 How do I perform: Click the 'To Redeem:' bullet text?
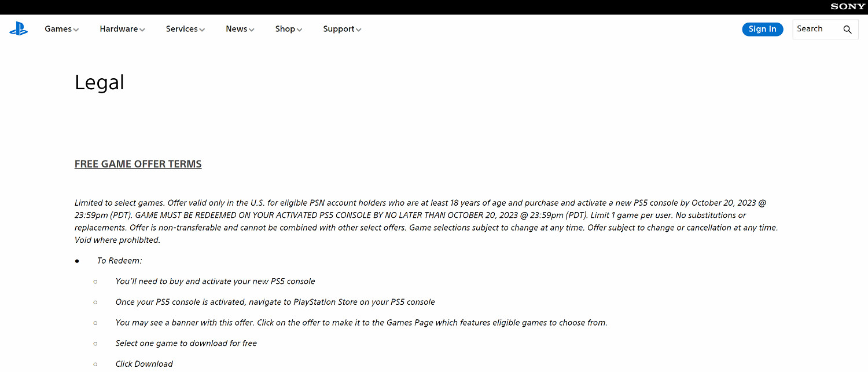119,261
